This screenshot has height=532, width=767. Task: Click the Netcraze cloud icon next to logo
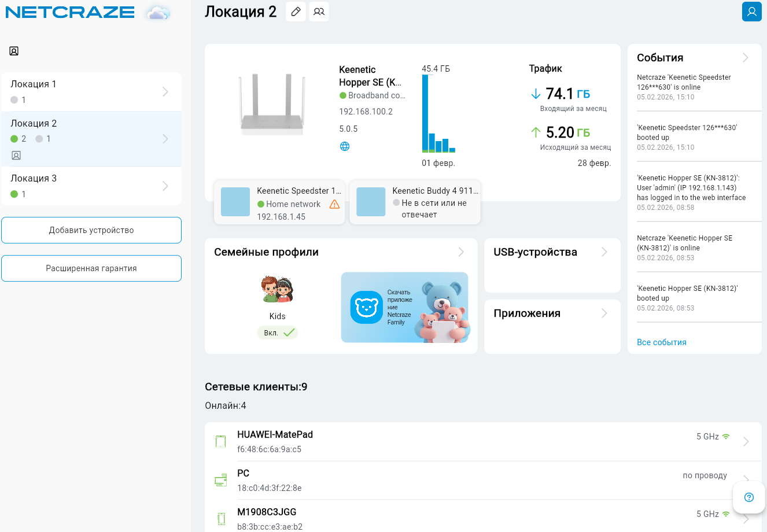point(157,12)
